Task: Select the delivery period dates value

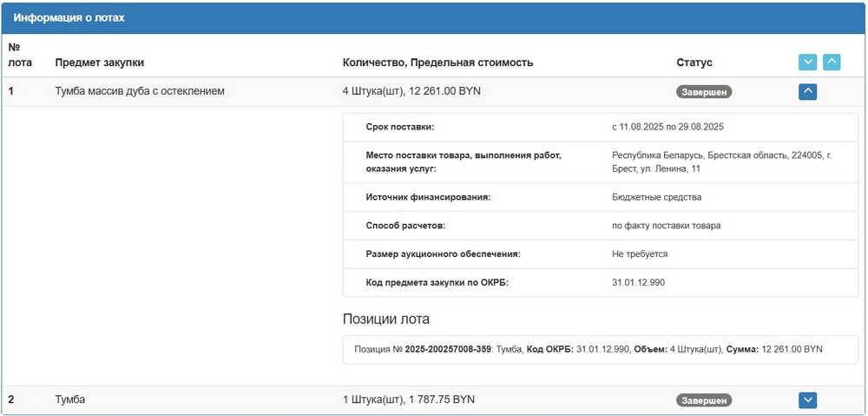Action: point(667,127)
